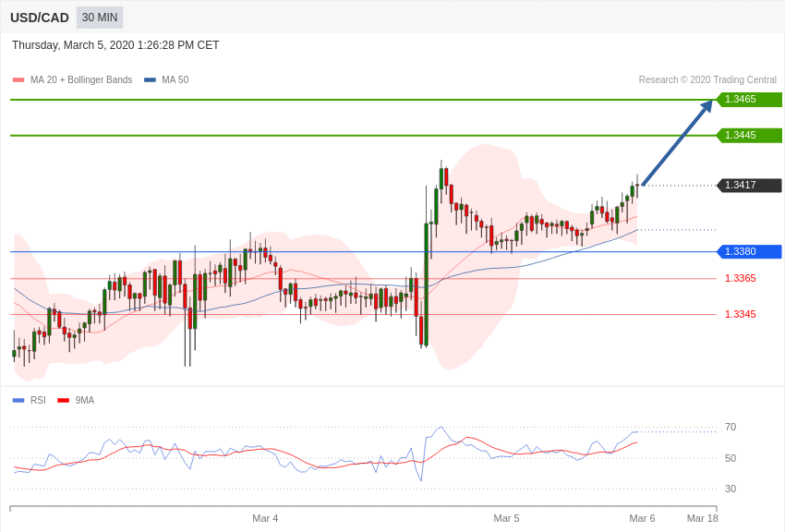Click the Research © 2020 Trading Central credit
Image resolution: width=785 pixels, height=532 pixels.
(x=707, y=79)
